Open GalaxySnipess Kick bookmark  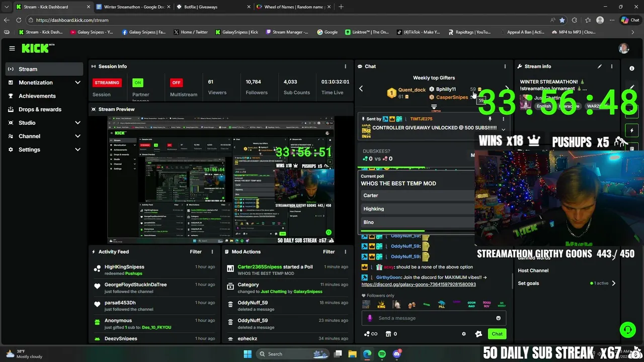pos(236,32)
